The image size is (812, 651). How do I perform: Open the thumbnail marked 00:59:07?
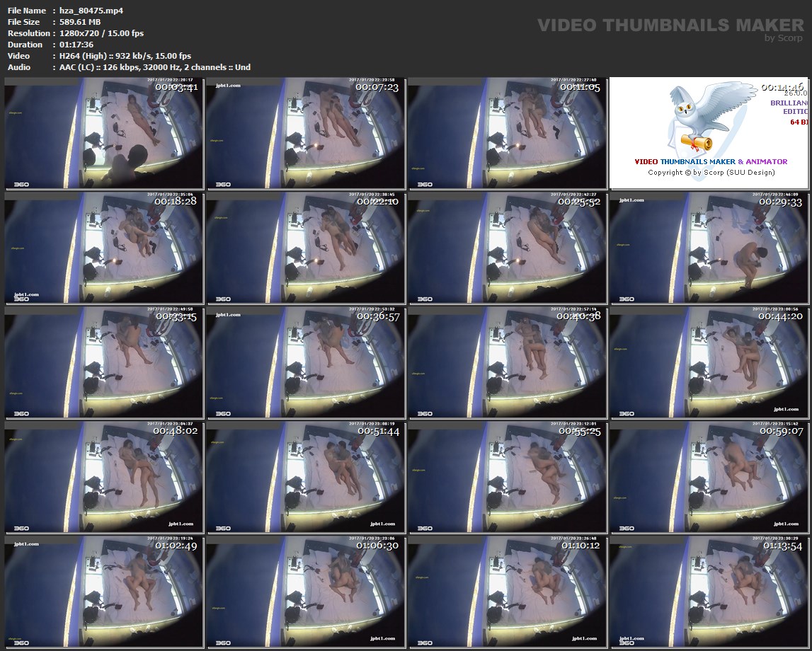point(709,477)
